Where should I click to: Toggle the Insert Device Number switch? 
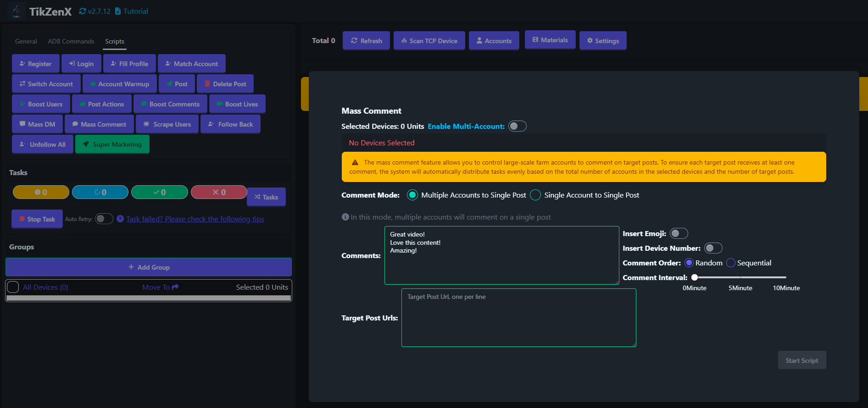pos(713,248)
